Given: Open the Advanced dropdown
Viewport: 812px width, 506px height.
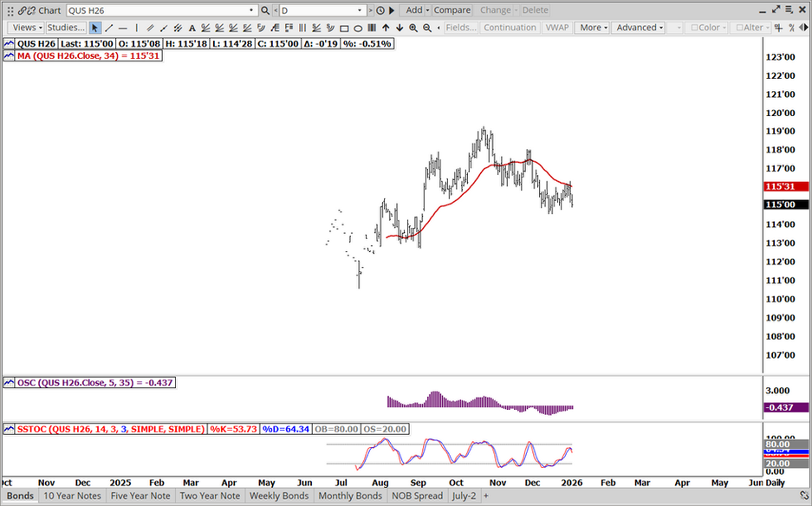Looking at the screenshot, I should coord(638,28).
